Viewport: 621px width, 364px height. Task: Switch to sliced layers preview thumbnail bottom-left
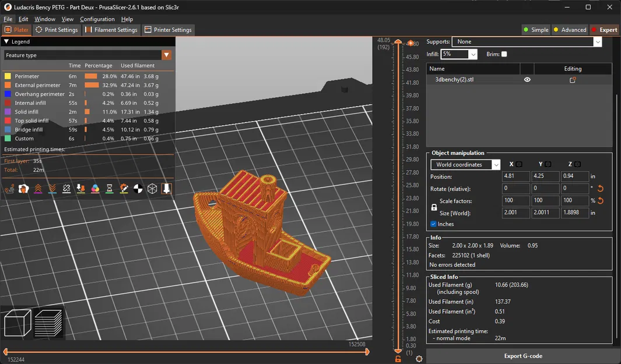pos(49,322)
